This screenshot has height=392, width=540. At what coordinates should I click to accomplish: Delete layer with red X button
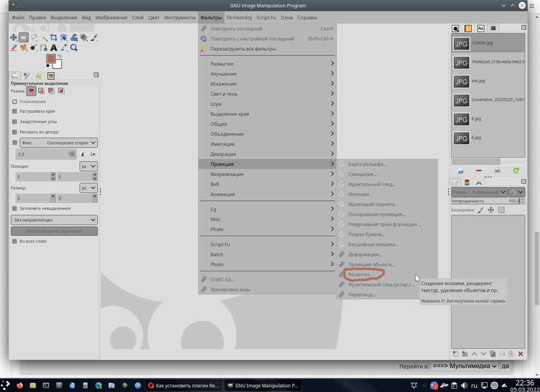(x=520, y=354)
